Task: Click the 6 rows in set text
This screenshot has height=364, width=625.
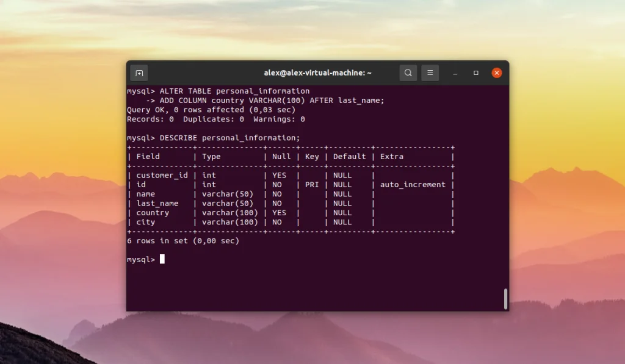Action: pos(182,240)
